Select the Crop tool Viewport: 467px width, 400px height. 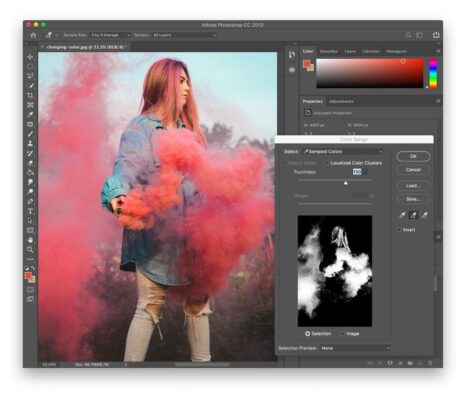(x=30, y=95)
